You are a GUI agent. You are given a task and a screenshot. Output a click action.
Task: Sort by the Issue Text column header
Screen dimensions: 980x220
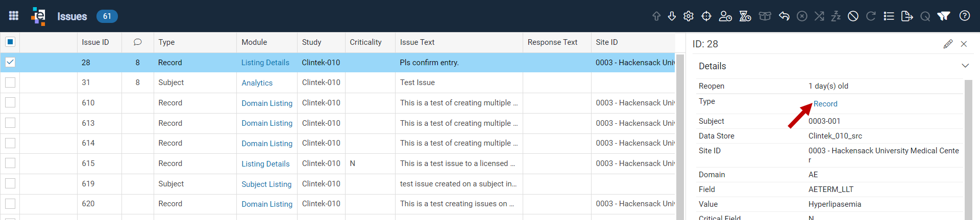(417, 42)
